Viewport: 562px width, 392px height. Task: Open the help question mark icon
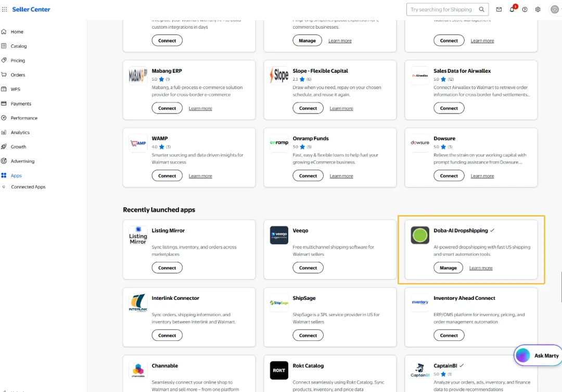(x=525, y=9)
